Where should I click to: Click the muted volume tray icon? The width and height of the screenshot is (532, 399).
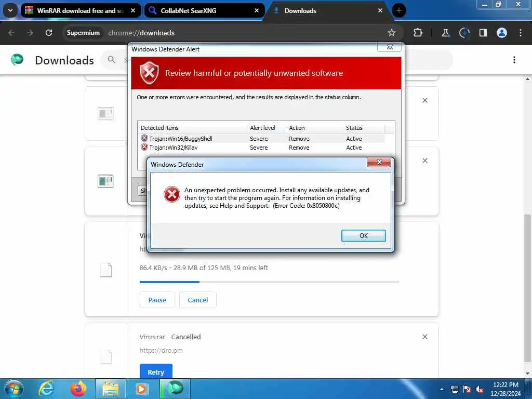click(480, 389)
